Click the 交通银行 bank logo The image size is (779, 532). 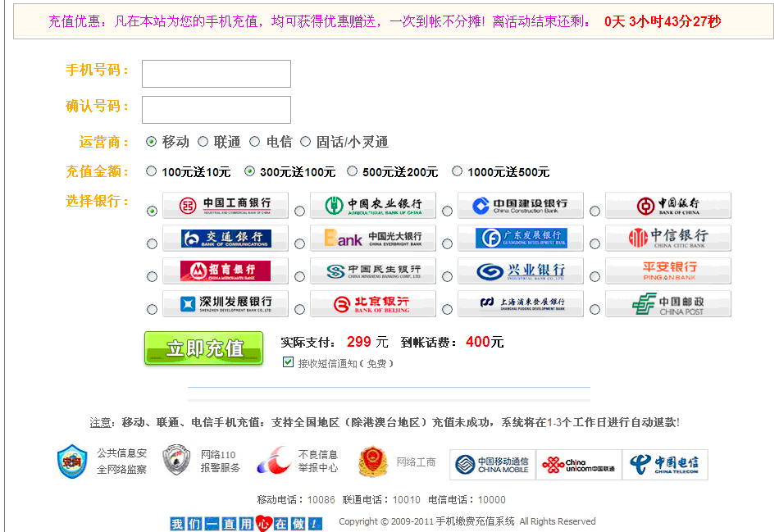coord(225,238)
